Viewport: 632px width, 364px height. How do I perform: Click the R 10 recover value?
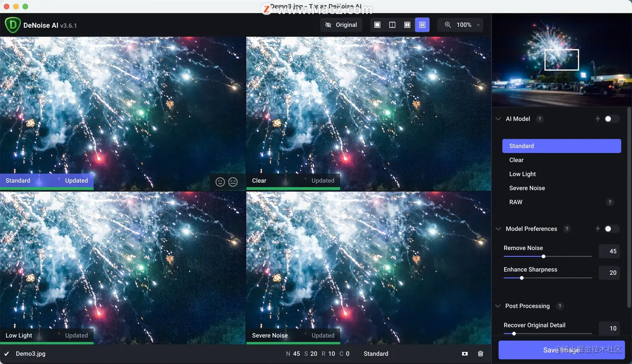point(328,354)
